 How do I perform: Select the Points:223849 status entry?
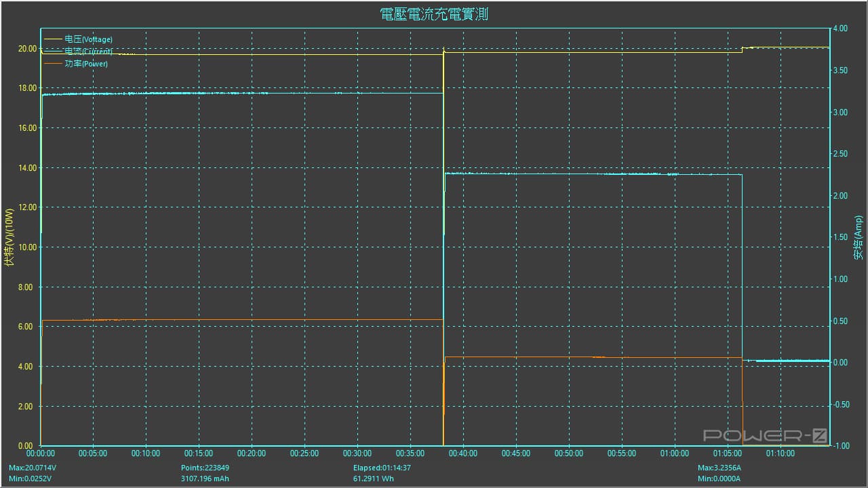click(x=204, y=468)
